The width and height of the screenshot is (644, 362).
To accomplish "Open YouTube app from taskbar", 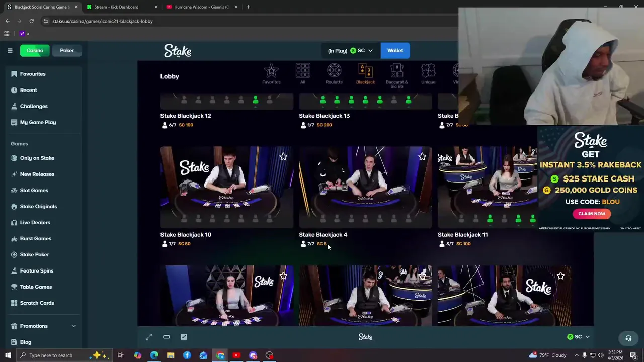I will [236, 355].
